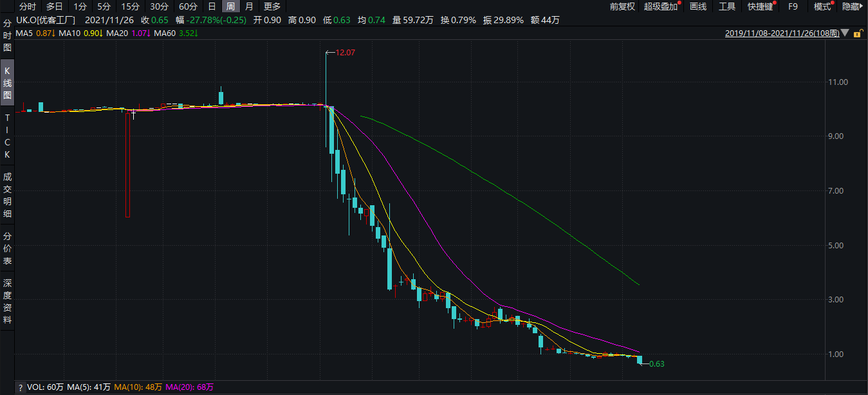Click the VOL: 60万 volume label

[x=46, y=387]
